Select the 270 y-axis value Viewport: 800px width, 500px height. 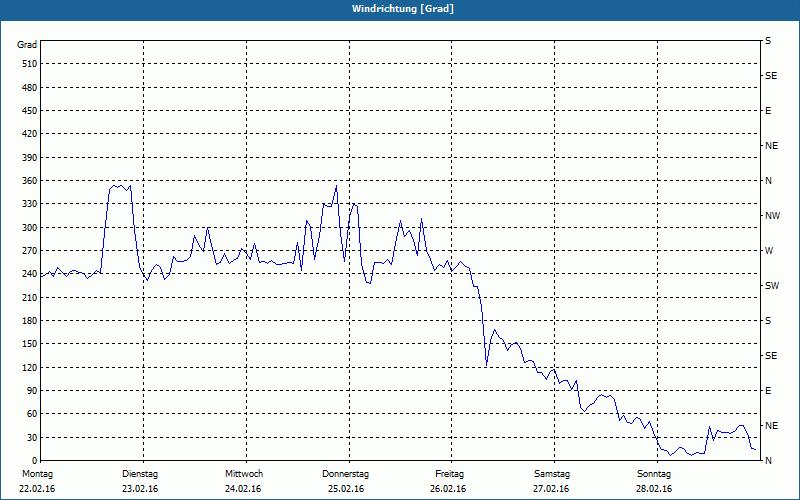(x=30, y=251)
